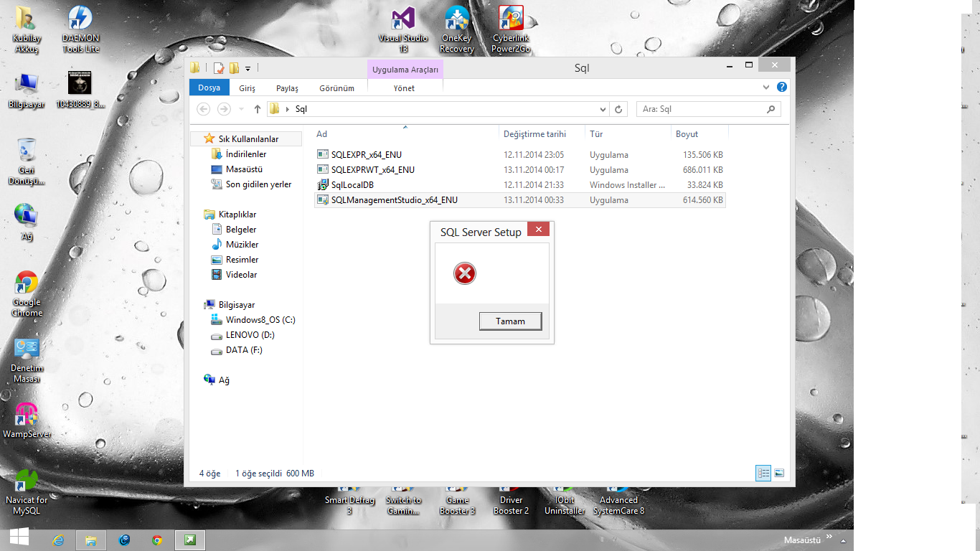Click the Properties quick access icon
Image resolution: width=980 pixels, height=551 pixels.
tap(218, 68)
